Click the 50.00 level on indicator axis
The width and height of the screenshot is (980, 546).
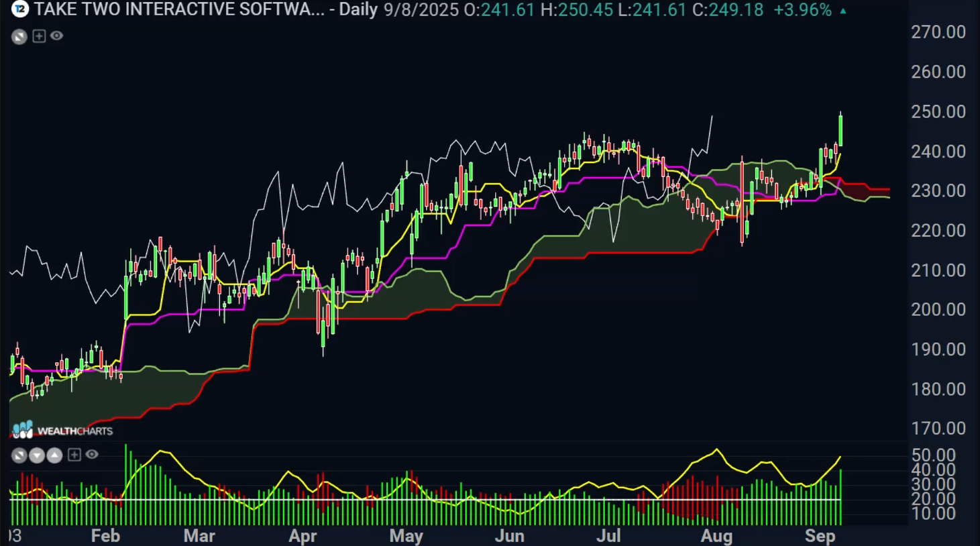(x=933, y=455)
